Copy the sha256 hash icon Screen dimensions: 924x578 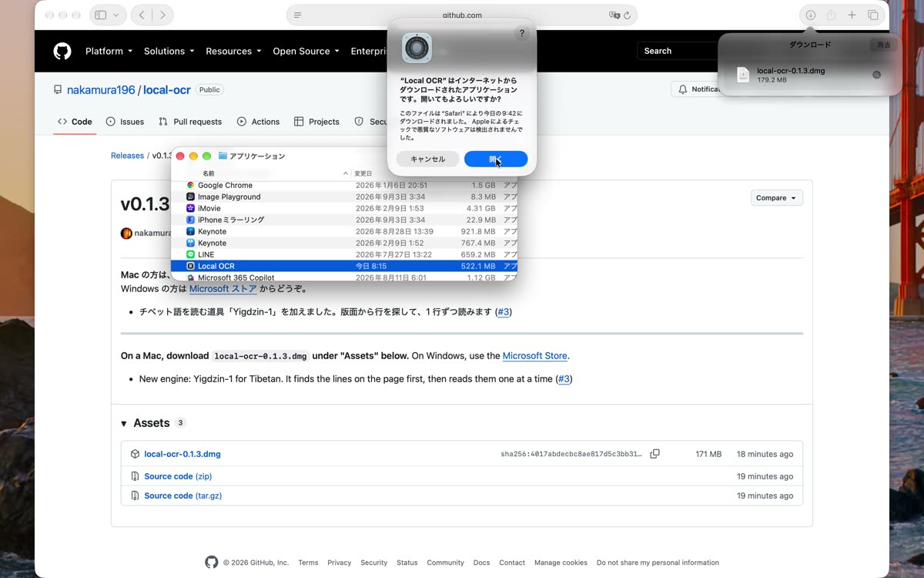pyautogui.click(x=654, y=454)
